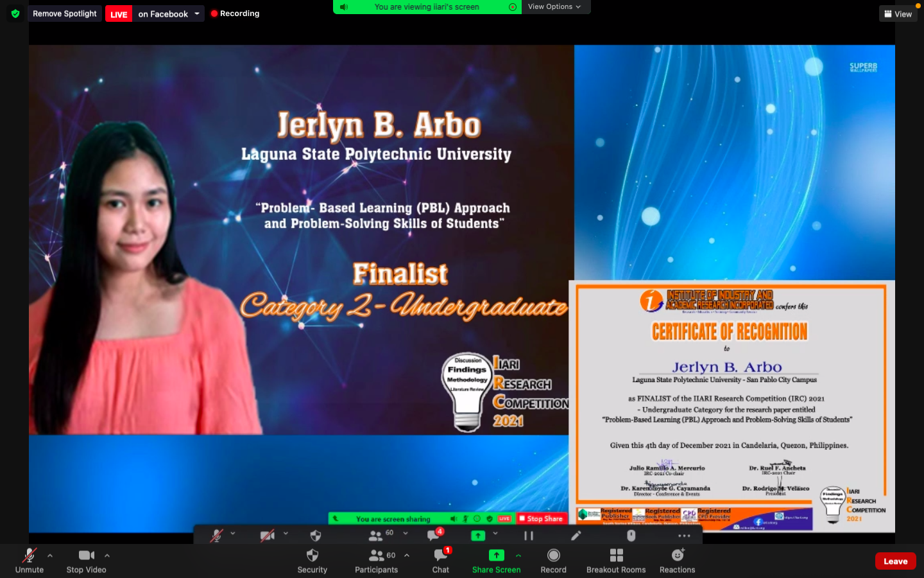
Task: Open the Reactions menu
Action: (677, 556)
